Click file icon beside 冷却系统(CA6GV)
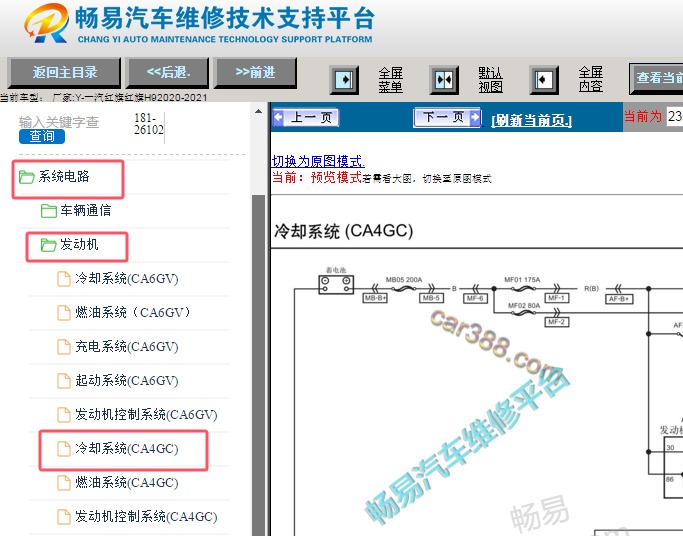The height and width of the screenshot is (536, 683). pos(64,279)
